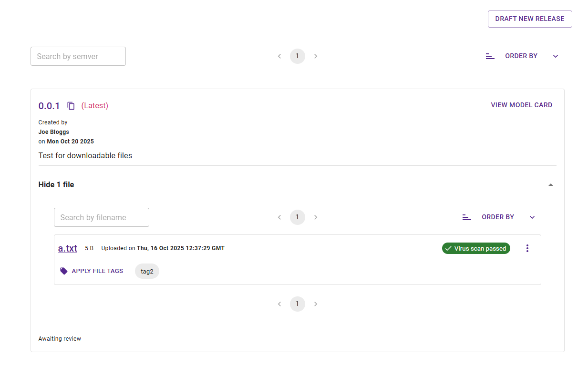Go to next page of releases
This screenshot has width=588, height=365.
pos(316,56)
